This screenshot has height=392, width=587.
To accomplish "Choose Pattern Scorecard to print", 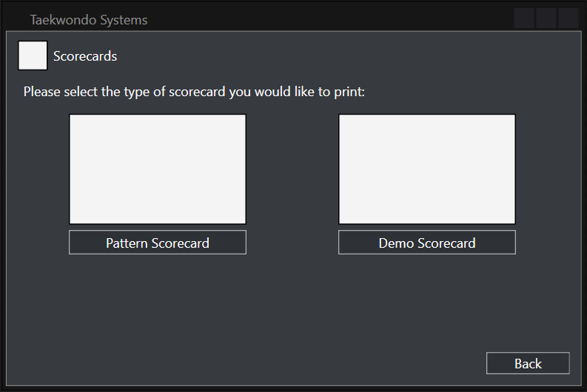I will (158, 243).
